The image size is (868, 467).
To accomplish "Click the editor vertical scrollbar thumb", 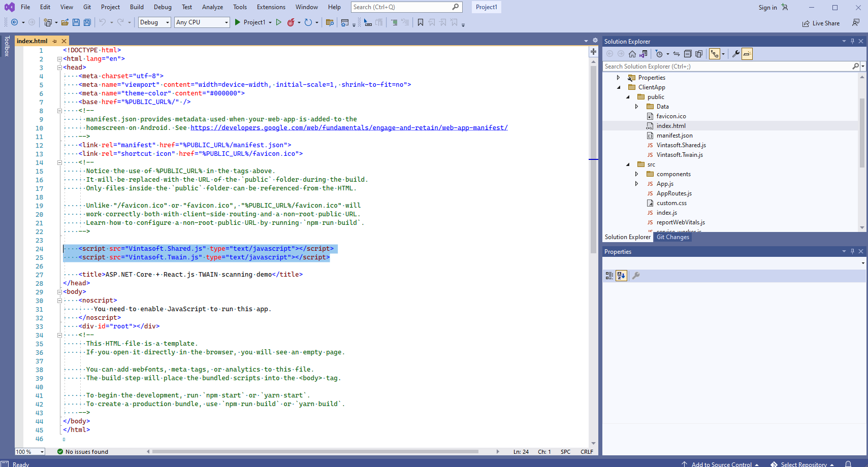I will click(593, 159).
